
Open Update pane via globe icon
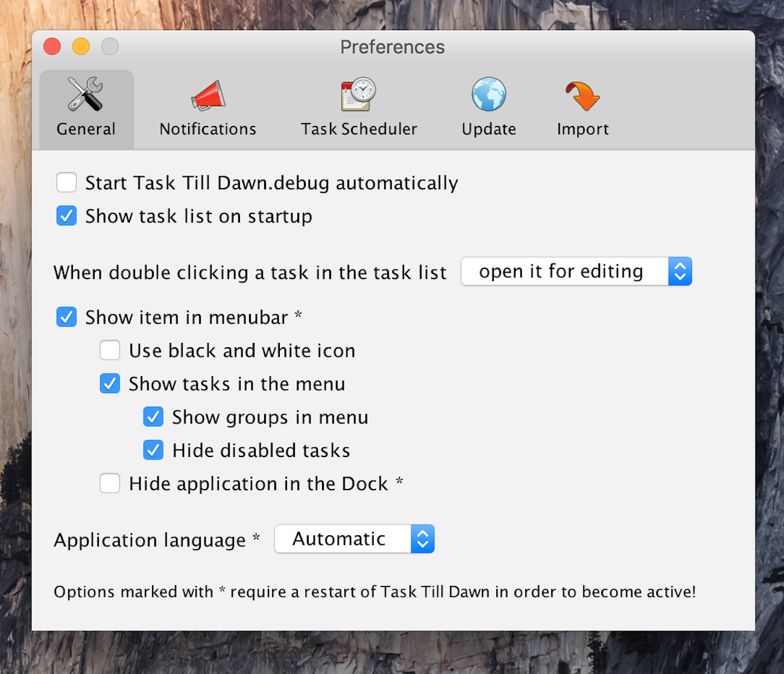pyautogui.click(x=488, y=94)
